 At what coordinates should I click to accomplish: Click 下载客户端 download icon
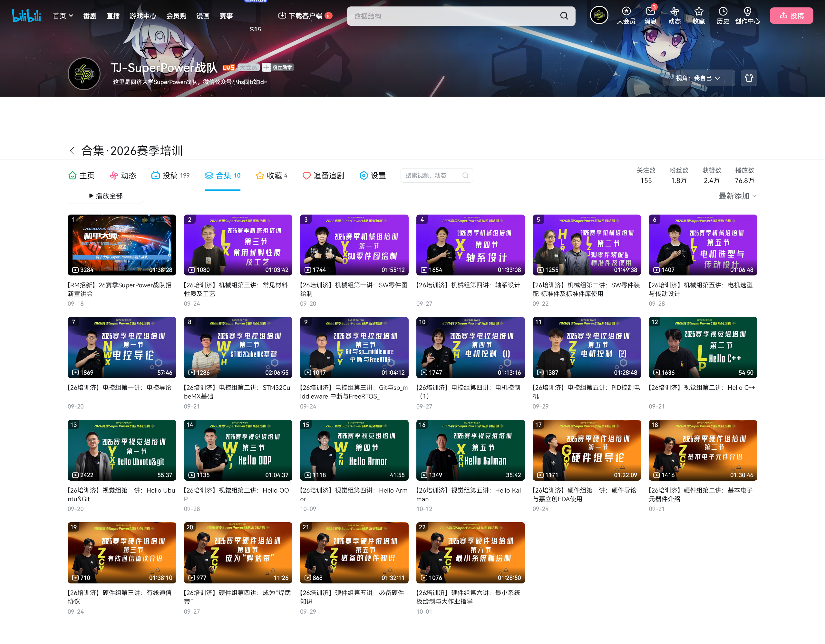point(282,15)
